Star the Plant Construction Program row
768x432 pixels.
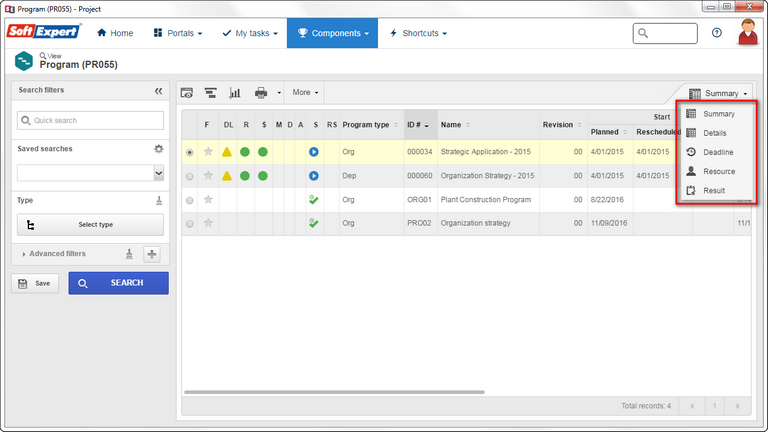pos(208,199)
